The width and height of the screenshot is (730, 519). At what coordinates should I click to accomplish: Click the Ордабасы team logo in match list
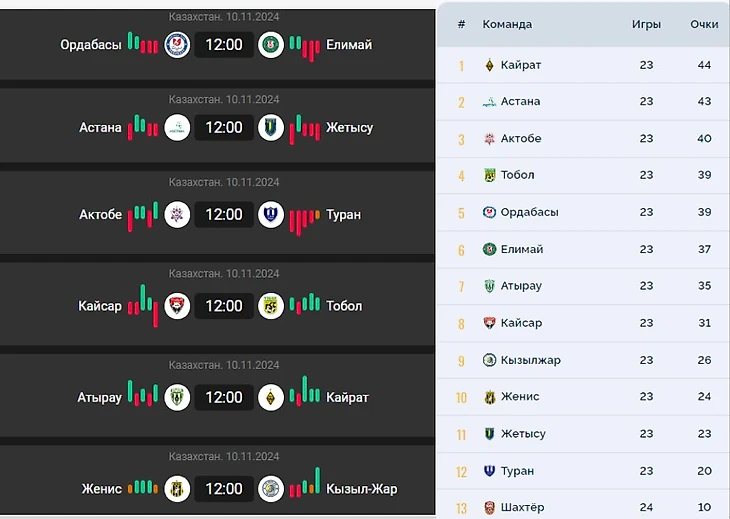coord(177,45)
